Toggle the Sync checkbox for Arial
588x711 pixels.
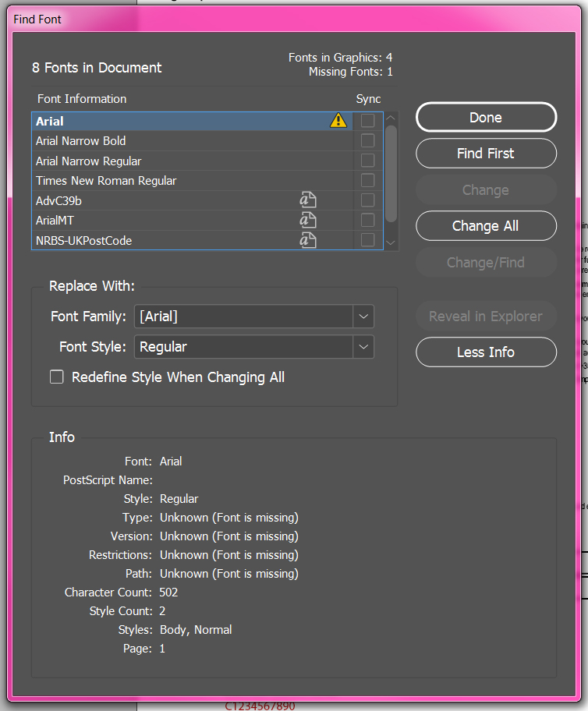(367, 121)
